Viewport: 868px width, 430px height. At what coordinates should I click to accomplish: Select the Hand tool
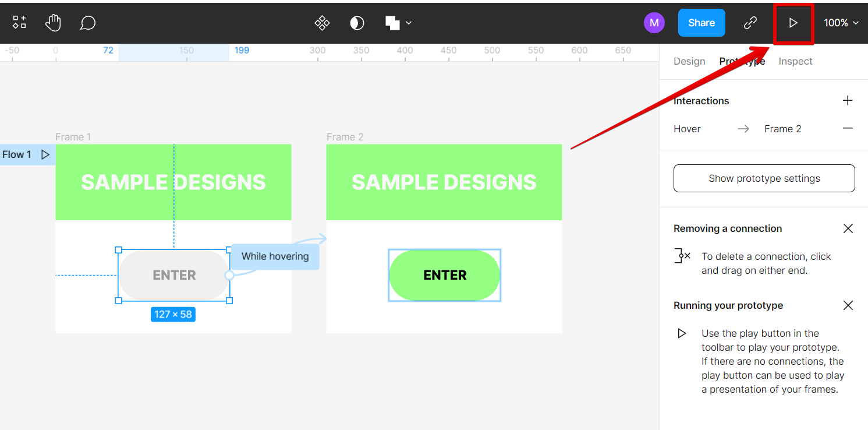pyautogui.click(x=53, y=23)
